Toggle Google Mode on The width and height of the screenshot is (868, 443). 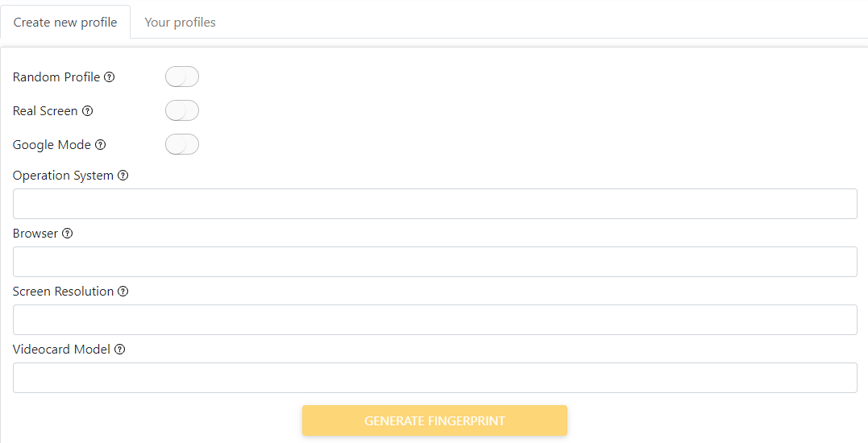182,144
